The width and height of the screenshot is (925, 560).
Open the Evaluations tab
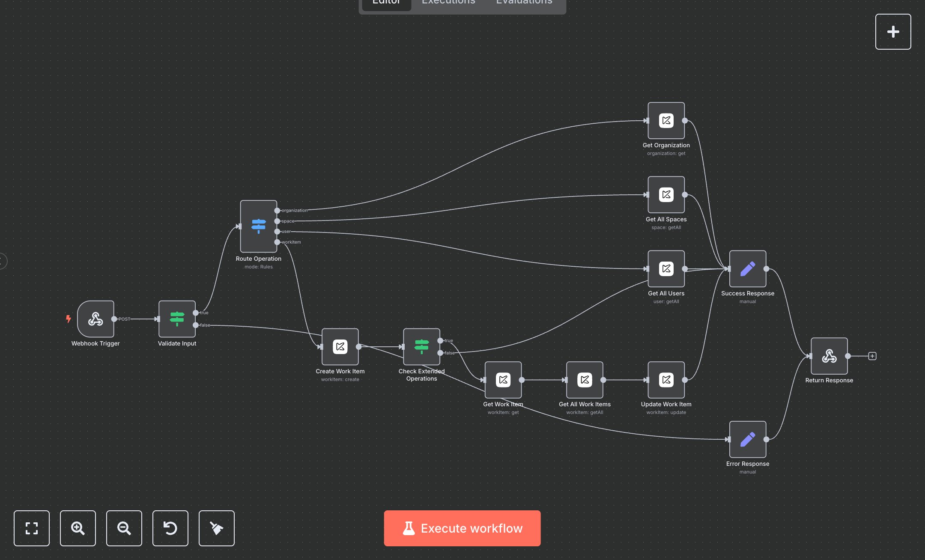(x=523, y=3)
